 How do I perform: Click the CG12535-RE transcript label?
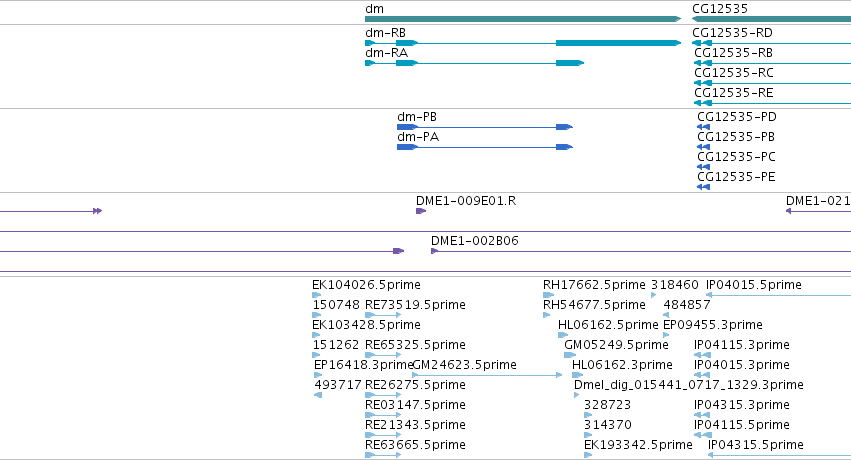coord(734,93)
